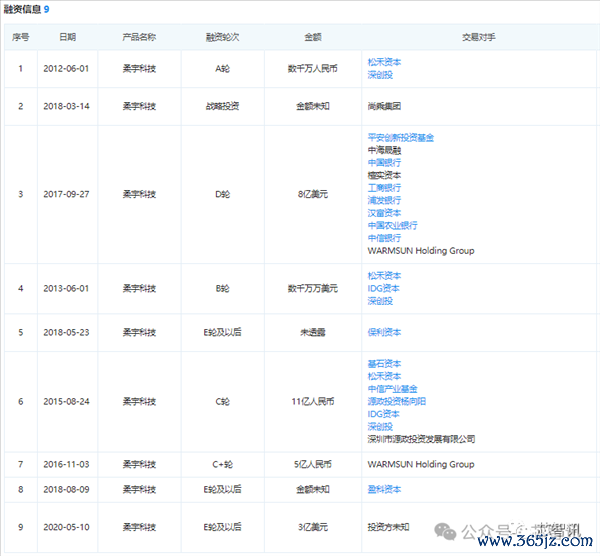
Task: Open the 中国农业银行 investor link
Action: coord(393,225)
